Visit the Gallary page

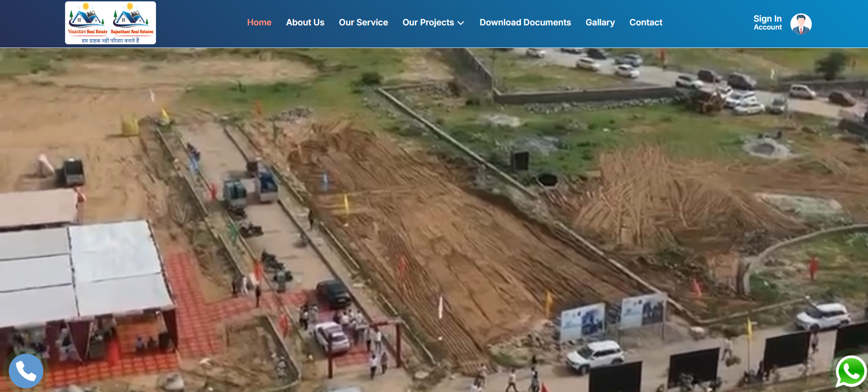coord(600,23)
